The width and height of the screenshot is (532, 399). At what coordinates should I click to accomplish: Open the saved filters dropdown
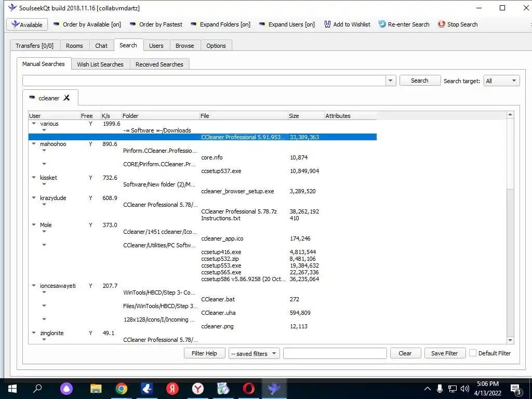(x=254, y=353)
